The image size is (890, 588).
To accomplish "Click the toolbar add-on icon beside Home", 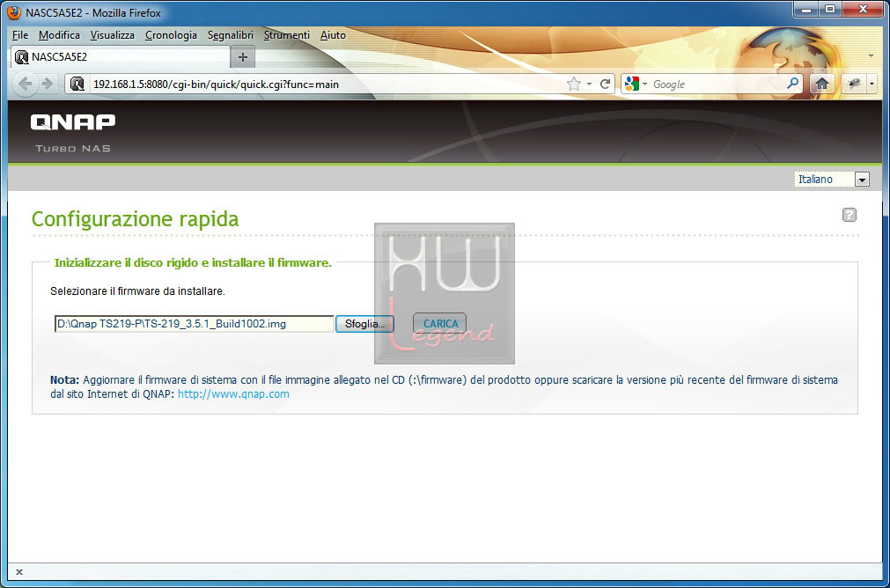I will click(854, 84).
